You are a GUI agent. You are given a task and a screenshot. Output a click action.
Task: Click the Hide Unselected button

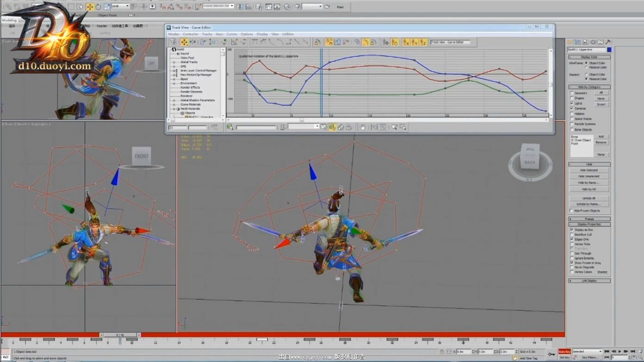[x=589, y=176]
